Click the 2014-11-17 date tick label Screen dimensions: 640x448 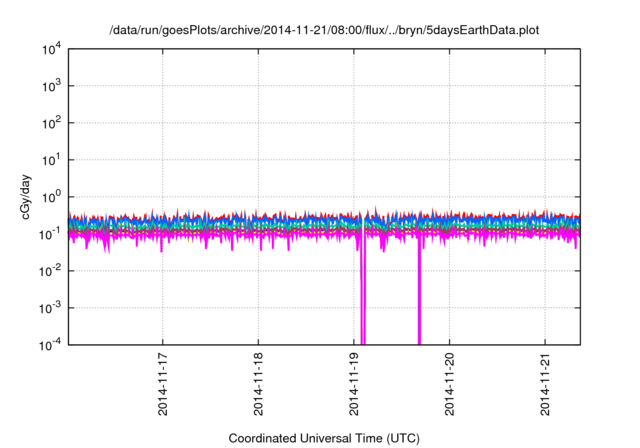pyautogui.click(x=162, y=384)
